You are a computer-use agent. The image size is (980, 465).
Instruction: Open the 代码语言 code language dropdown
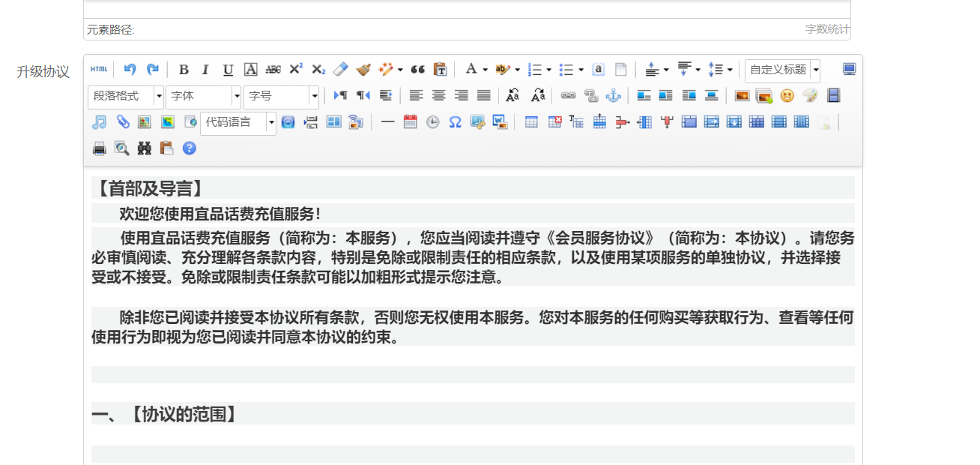tap(238, 123)
